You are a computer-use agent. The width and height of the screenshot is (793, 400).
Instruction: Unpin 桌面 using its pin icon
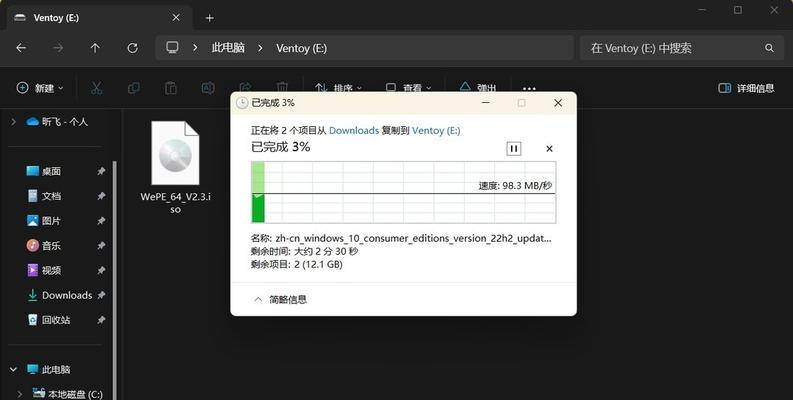click(101, 171)
